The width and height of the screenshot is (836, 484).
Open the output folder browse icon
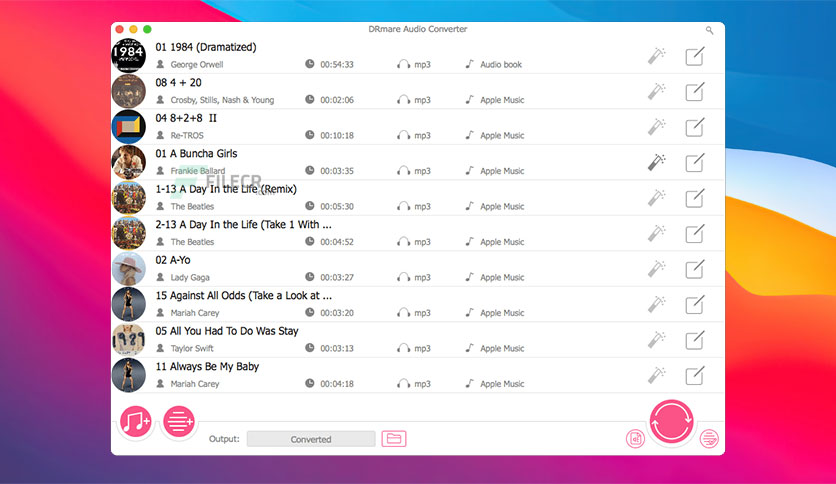coord(394,439)
